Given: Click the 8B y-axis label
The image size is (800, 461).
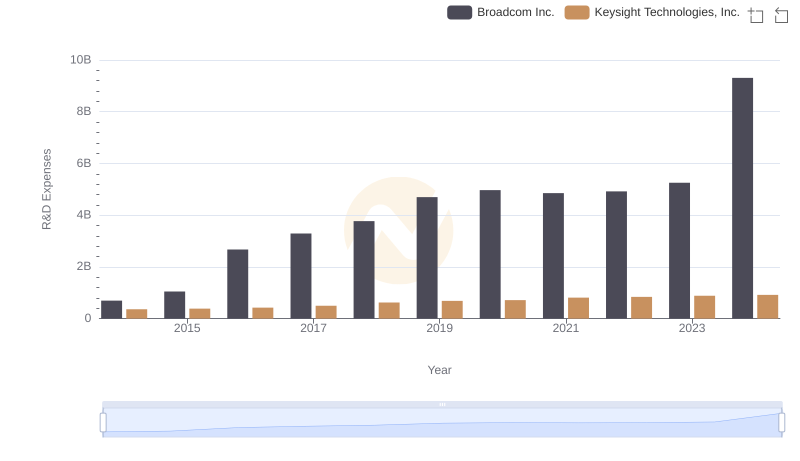Looking at the screenshot, I should [x=84, y=111].
